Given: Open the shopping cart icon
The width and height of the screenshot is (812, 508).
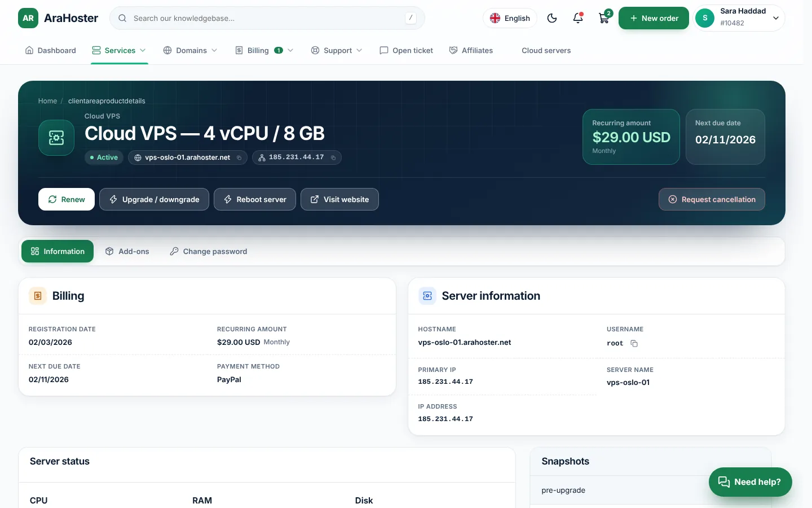Looking at the screenshot, I should point(604,18).
